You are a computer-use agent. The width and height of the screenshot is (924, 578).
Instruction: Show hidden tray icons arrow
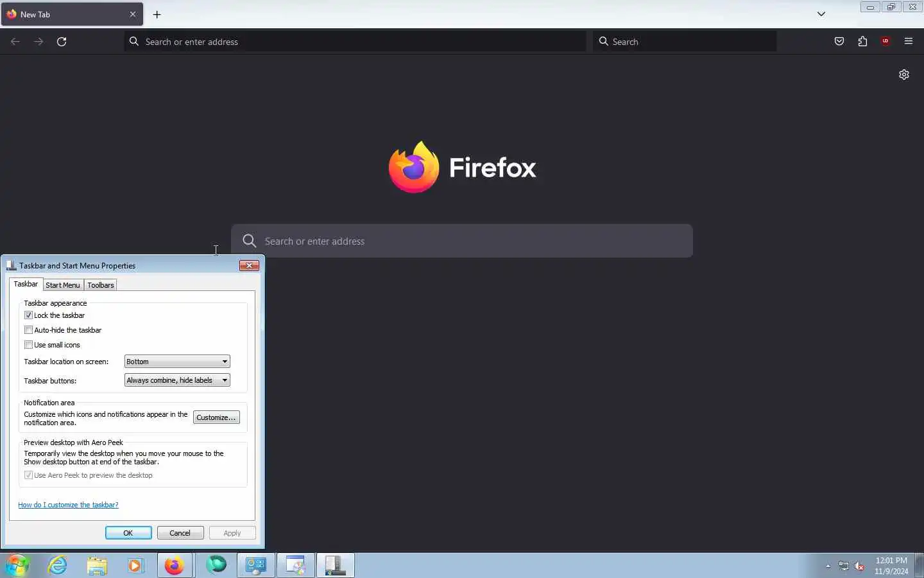click(x=828, y=566)
